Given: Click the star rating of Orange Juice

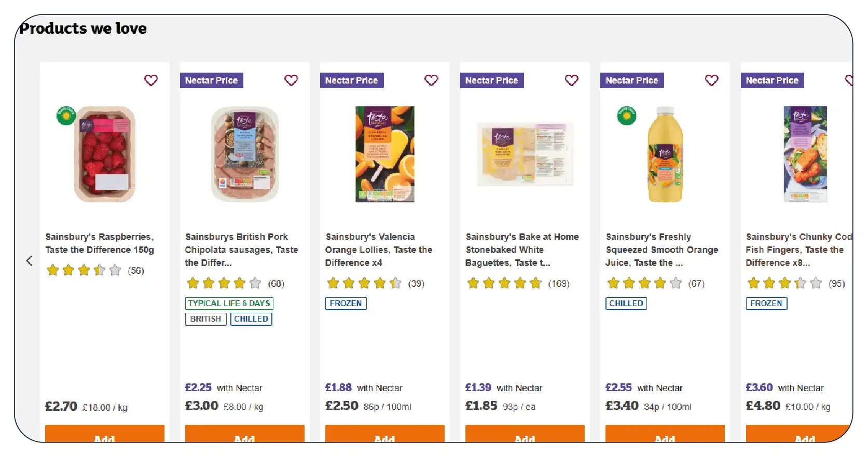Looking at the screenshot, I should coord(644,283).
